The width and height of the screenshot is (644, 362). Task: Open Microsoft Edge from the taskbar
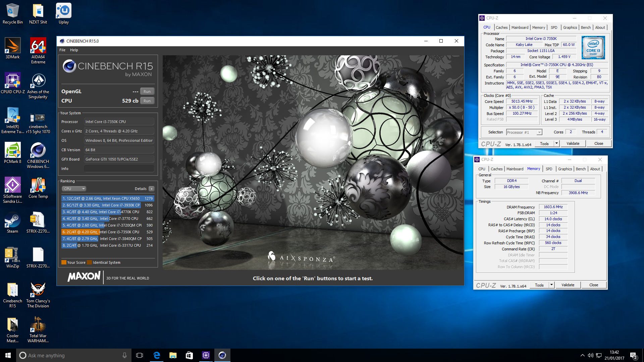157,355
